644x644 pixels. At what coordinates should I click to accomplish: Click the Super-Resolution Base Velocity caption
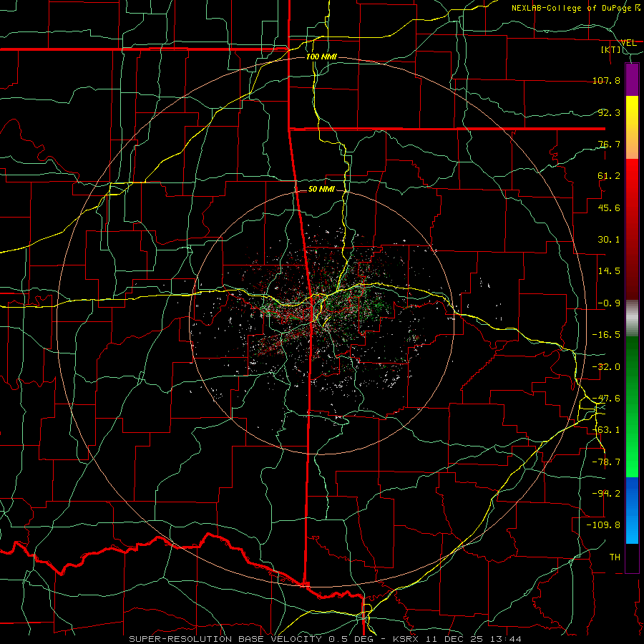(x=326, y=639)
